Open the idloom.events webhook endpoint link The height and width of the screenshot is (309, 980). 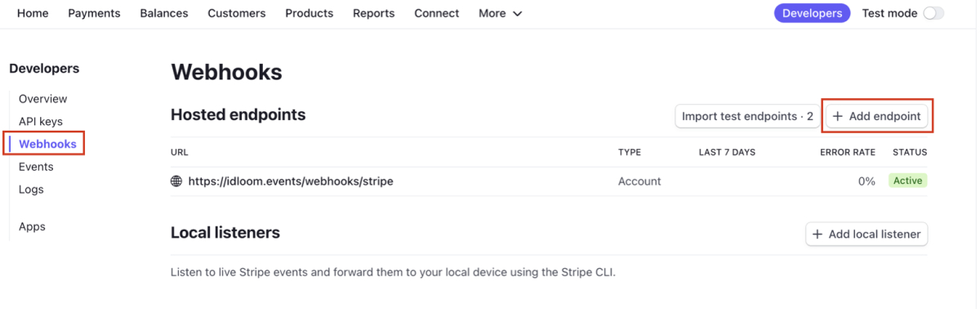[291, 181]
